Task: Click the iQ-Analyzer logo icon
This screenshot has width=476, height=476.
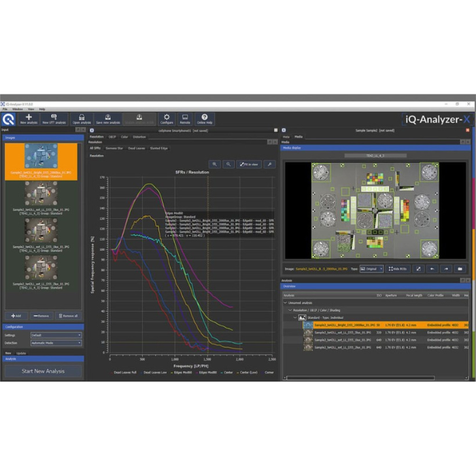Action: 8,119
